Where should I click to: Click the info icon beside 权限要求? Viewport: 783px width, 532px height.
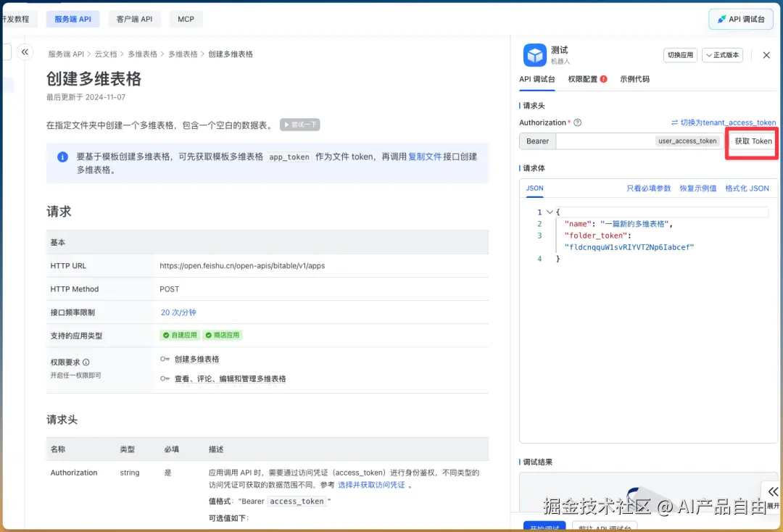click(86, 362)
